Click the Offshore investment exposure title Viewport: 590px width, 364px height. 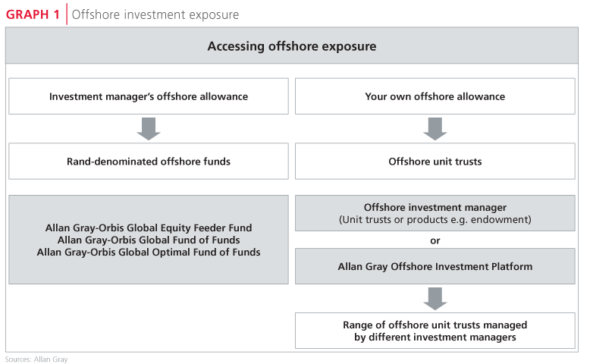click(155, 14)
